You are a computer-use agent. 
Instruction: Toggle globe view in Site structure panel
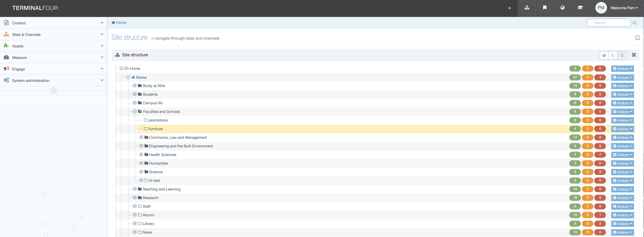click(604, 55)
